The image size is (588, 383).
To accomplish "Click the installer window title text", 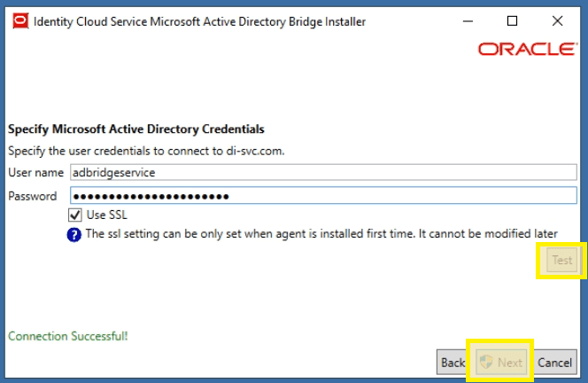I will click(x=199, y=21).
